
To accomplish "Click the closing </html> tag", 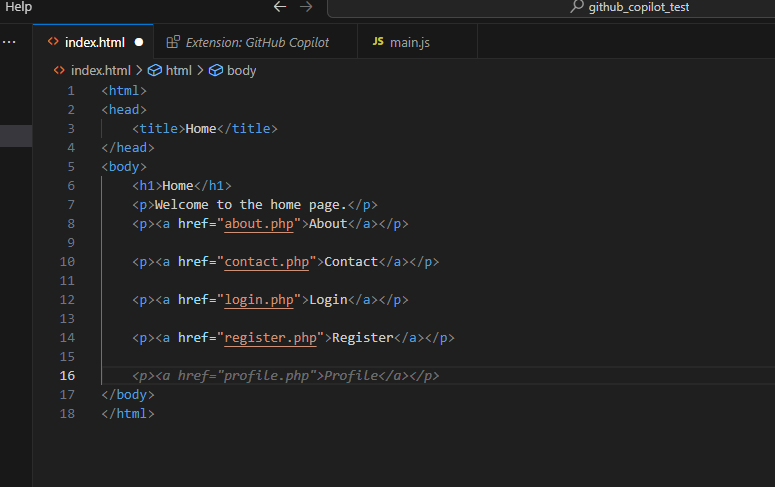I will click(x=128, y=414).
